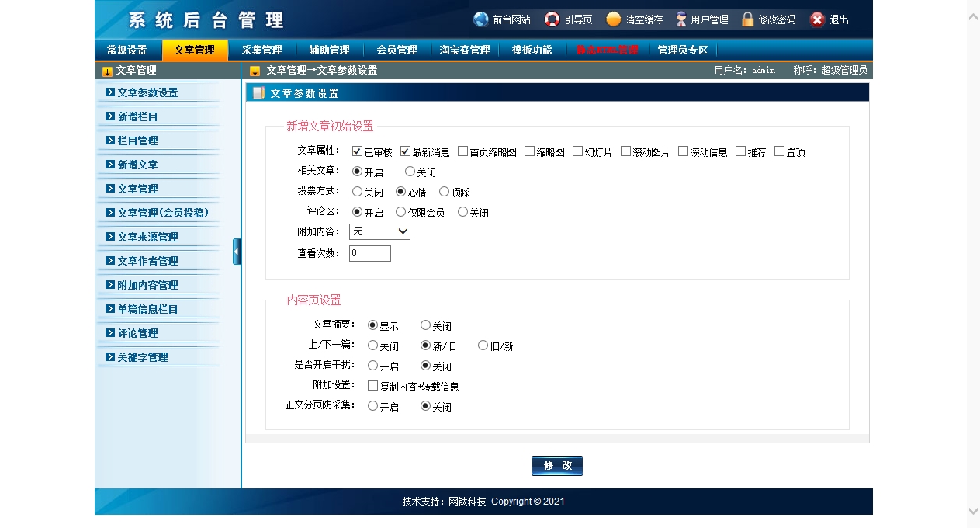Switch to the 采集管理 tab
The width and height of the screenshot is (980, 528).
click(x=261, y=50)
